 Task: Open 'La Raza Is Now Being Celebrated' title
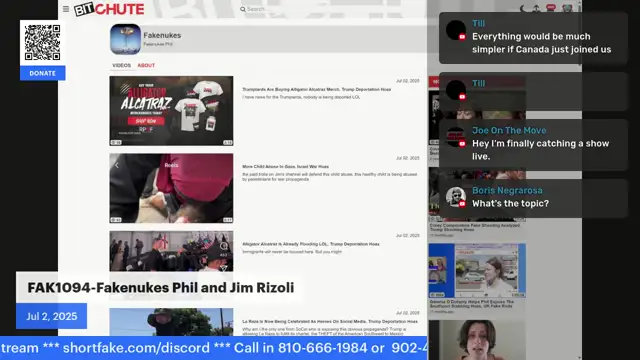point(330,322)
